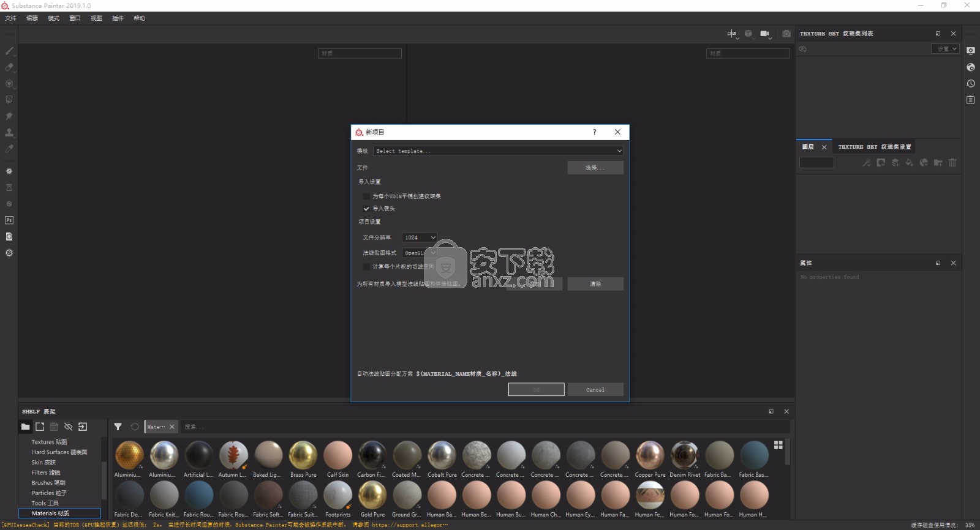Screen dimensions: 980x530
Task: Open the 插件 (Plugins) menu
Action: click(x=118, y=18)
